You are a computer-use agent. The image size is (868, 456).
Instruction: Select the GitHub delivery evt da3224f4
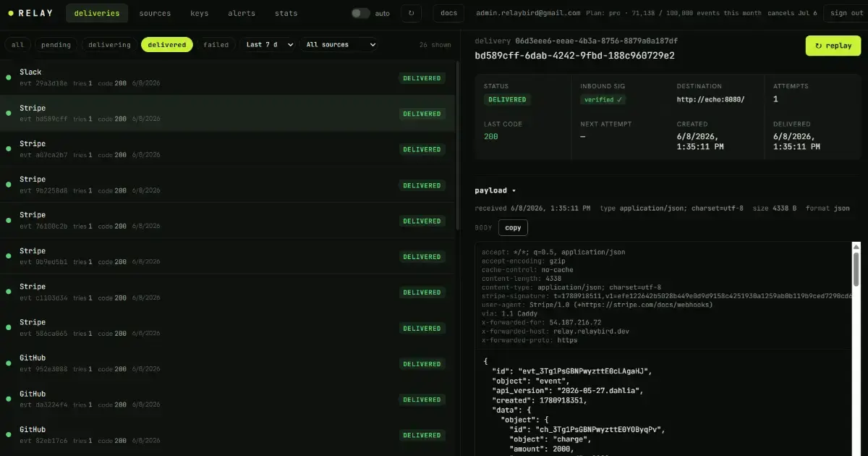point(228,400)
